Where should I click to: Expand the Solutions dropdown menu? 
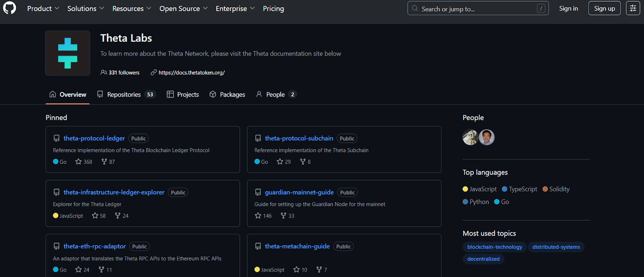pos(85,8)
